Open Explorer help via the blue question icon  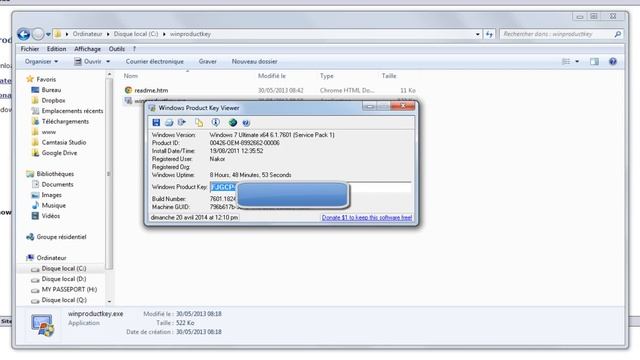[x=613, y=62]
